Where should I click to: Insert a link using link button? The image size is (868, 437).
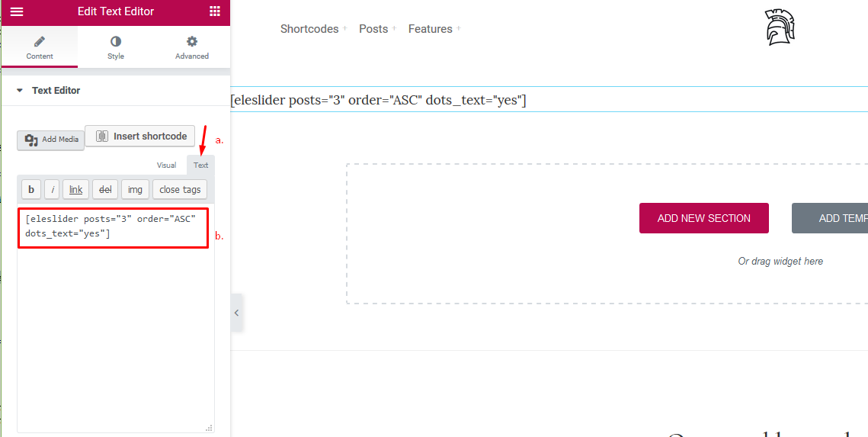(x=76, y=190)
